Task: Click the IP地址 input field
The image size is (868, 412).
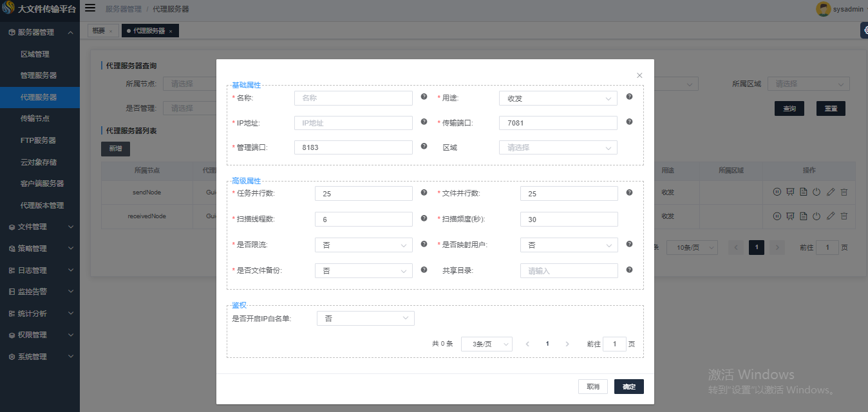Action: [353, 123]
